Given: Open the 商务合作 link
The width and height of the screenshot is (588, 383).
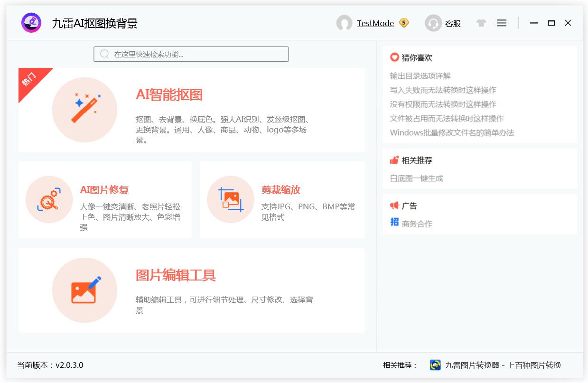Looking at the screenshot, I should 417,224.
